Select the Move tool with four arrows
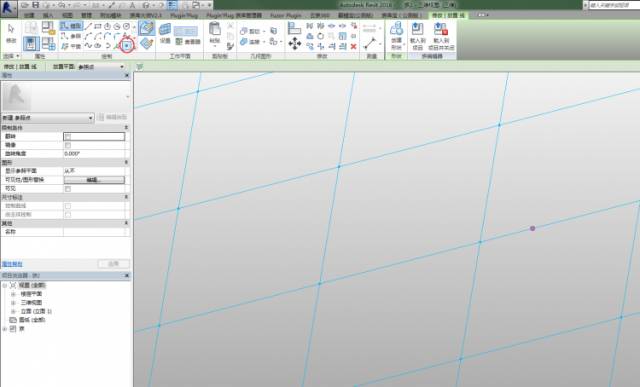The image size is (640, 387). point(295,44)
